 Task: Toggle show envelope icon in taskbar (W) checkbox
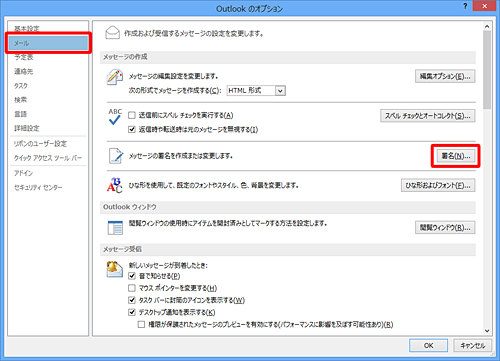click(132, 300)
